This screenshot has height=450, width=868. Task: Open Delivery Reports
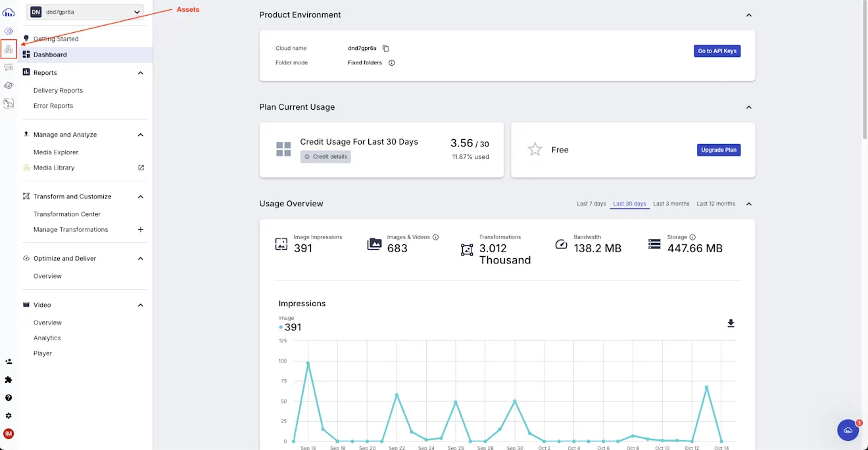(58, 91)
